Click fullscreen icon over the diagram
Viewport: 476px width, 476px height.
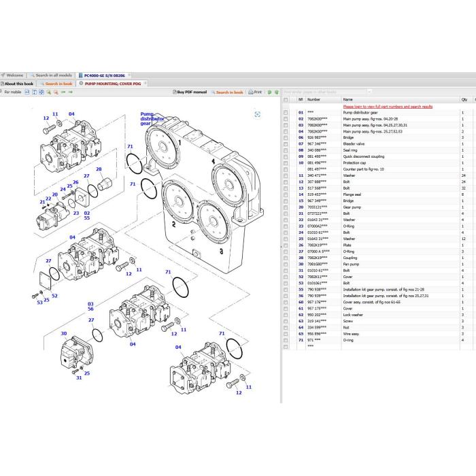pos(258,114)
